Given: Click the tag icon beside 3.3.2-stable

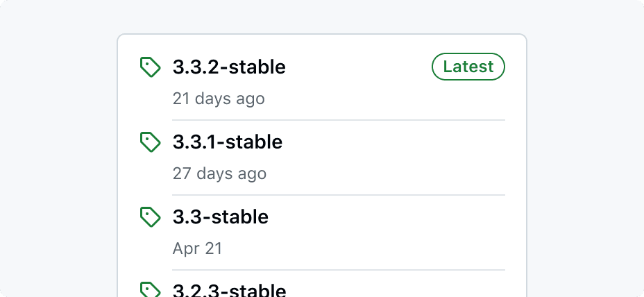Looking at the screenshot, I should point(150,67).
